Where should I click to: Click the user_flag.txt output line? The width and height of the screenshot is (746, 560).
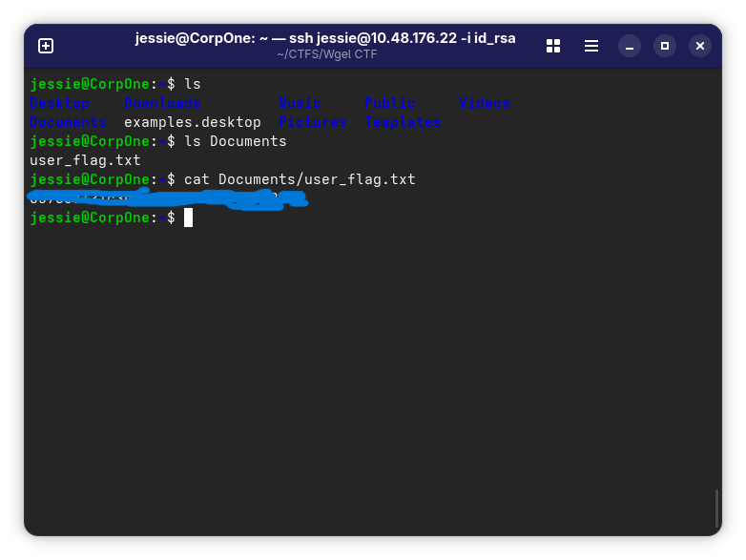(85, 160)
